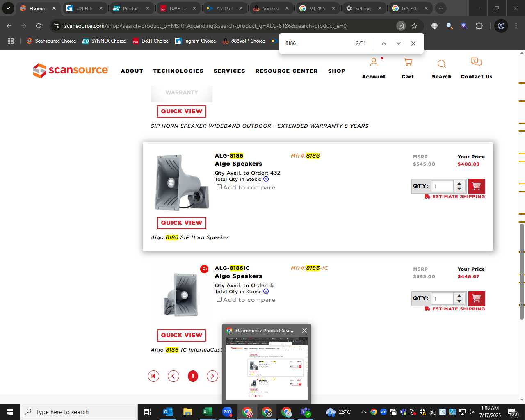Switch to the UNIFI browser tab
525x420 pixels.
[x=84, y=8]
